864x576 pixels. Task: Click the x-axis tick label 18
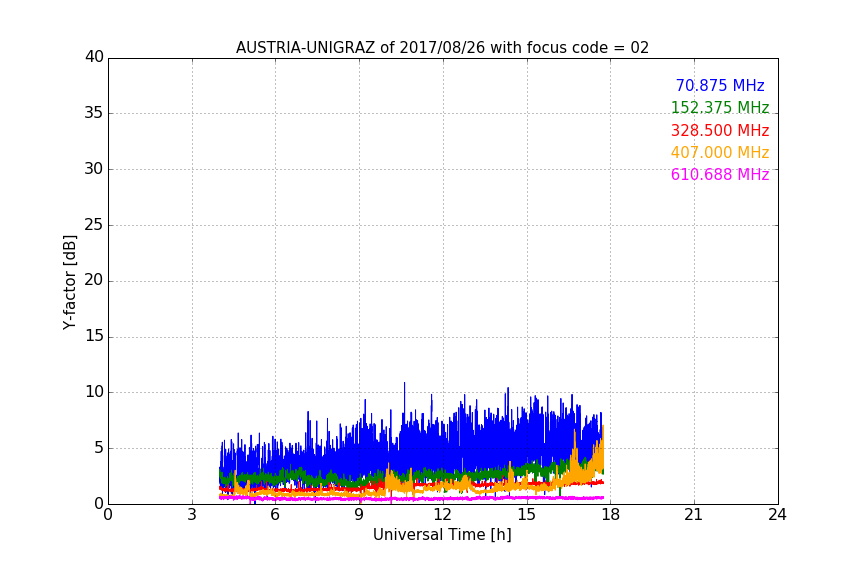click(x=611, y=515)
